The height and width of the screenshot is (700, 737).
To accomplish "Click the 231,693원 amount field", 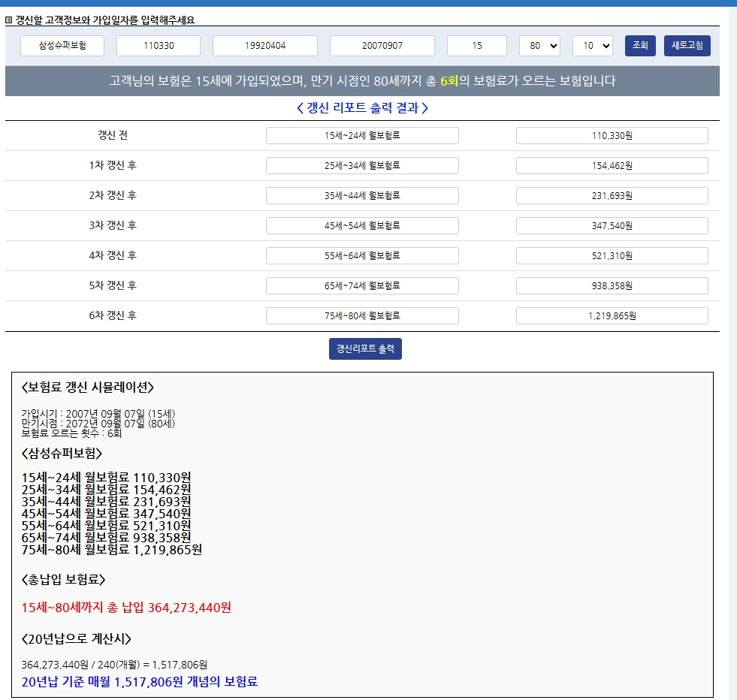I will tap(612, 196).
